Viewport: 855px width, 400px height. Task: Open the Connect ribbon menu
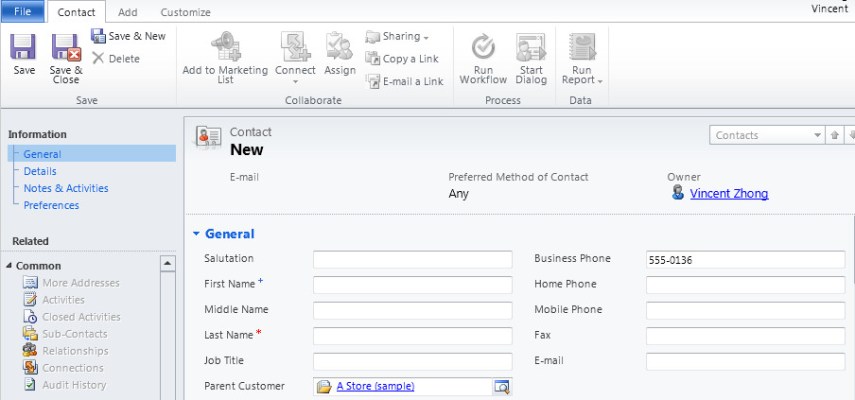(x=295, y=58)
